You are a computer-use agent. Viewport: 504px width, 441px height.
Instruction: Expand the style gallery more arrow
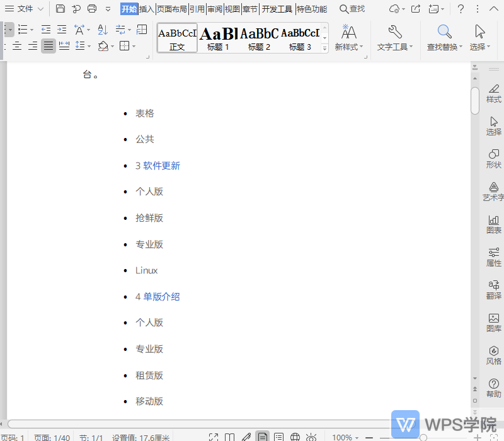click(325, 48)
